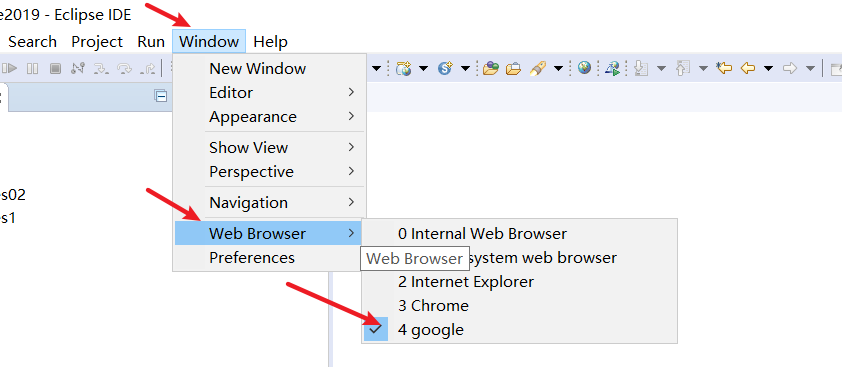Click the Terminate stop icon
The height and width of the screenshot is (367, 842).
(55, 68)
